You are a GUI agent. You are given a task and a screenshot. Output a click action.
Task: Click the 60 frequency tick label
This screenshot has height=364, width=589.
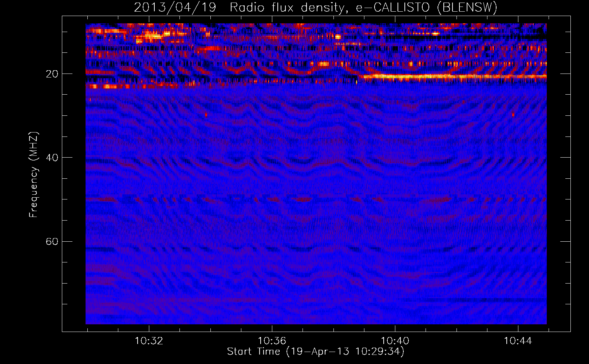point(52,241)
